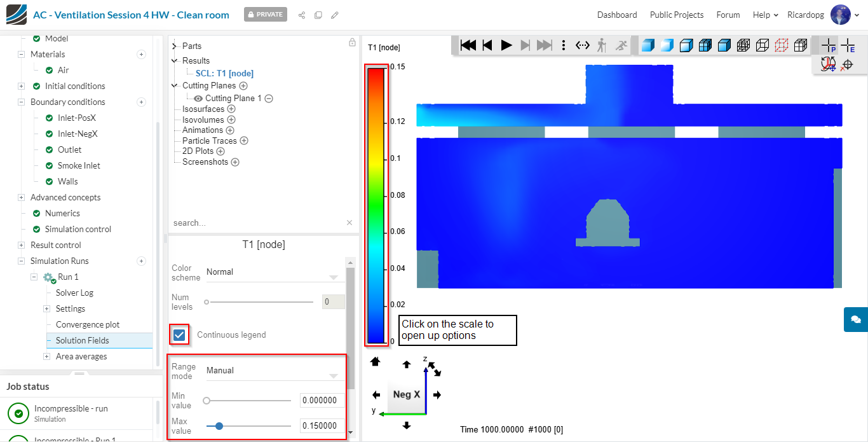Open Public Projects page
868x442 pixels.
[677, 15]
